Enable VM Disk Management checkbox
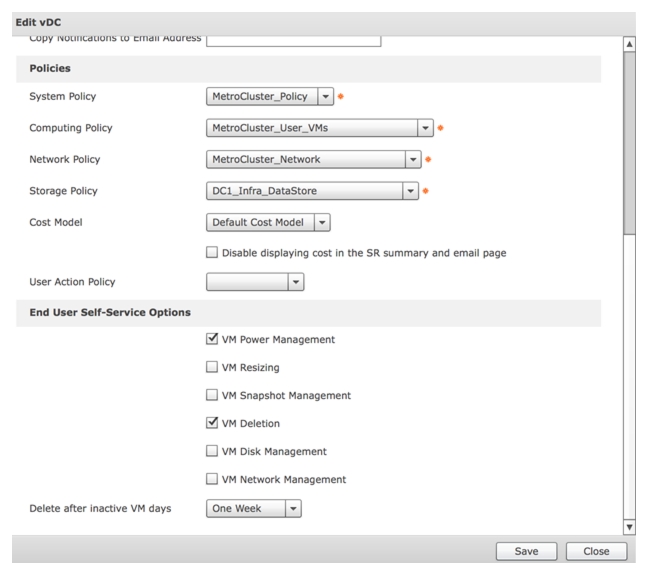 tap(212, 451)
